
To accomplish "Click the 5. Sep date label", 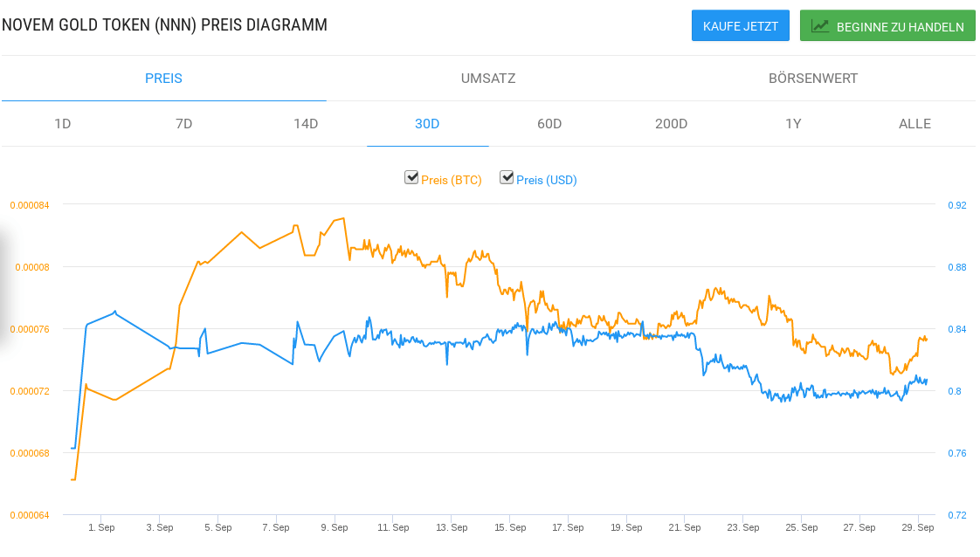I will point(218,527).
